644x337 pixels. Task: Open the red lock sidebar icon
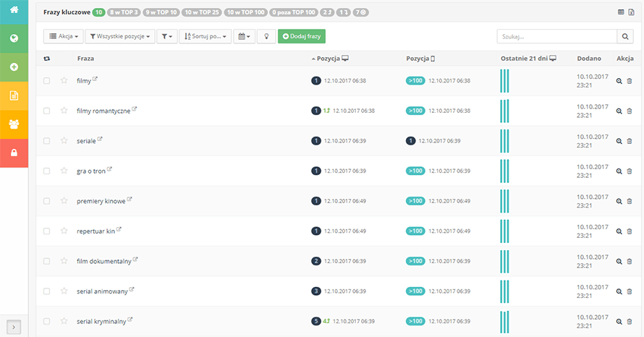tap(14, 153)
